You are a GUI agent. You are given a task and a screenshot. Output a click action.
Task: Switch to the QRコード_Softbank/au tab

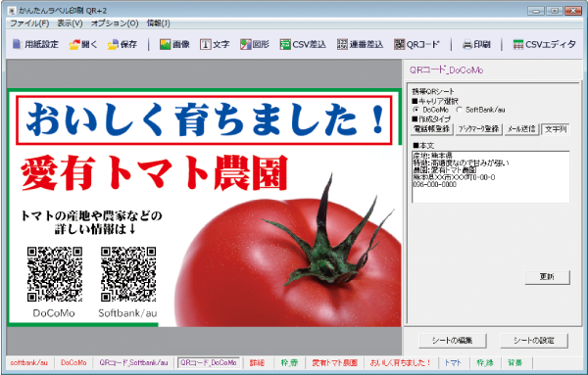tap(134, 363)
